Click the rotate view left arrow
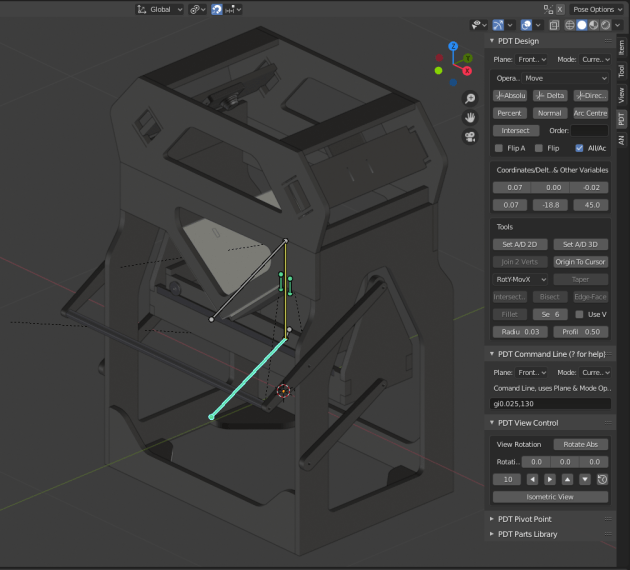This screenshot has width=630, height=570. click(533, 479)
